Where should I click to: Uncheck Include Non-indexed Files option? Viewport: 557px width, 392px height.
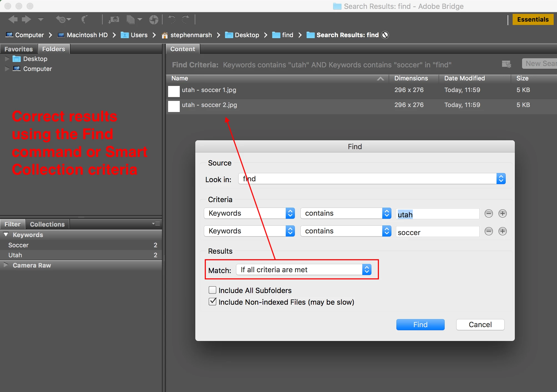[212, 302]
